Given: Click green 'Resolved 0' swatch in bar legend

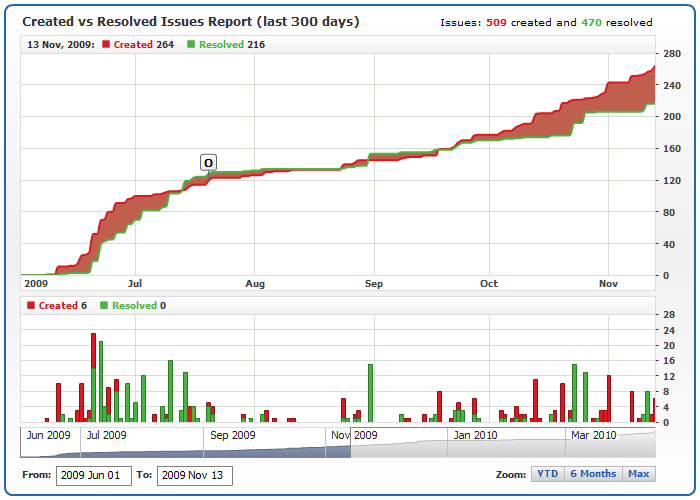Looking at the screenshot, I should point(105,306).
